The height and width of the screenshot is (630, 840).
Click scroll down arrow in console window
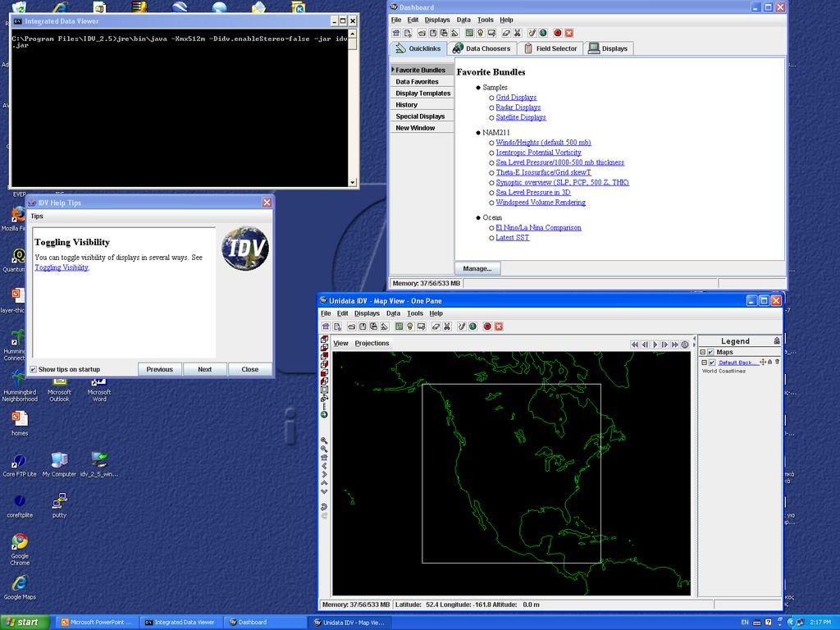pos(353,182)
